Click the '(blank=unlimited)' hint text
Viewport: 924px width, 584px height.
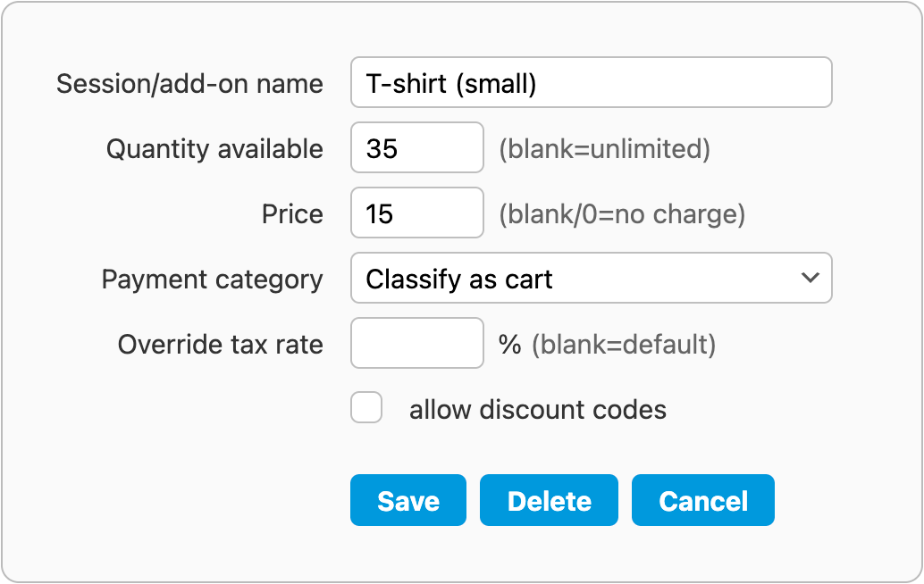604,149
